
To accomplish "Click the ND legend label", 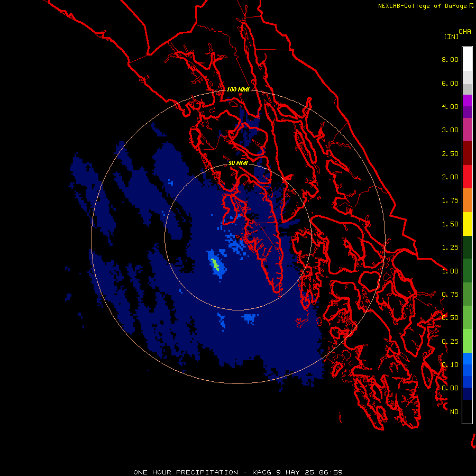I will (454, 412).
